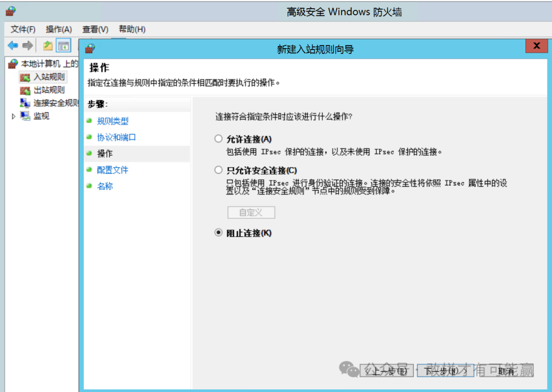This screenshot has height=392, width=552.
Task: Select the 允许连接(A) radio button
Action: point(219,139)
